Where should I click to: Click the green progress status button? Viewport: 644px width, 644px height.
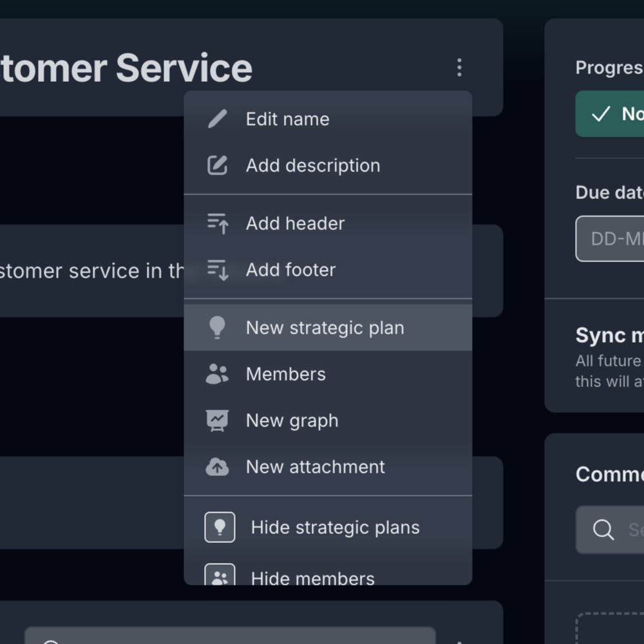609,114
